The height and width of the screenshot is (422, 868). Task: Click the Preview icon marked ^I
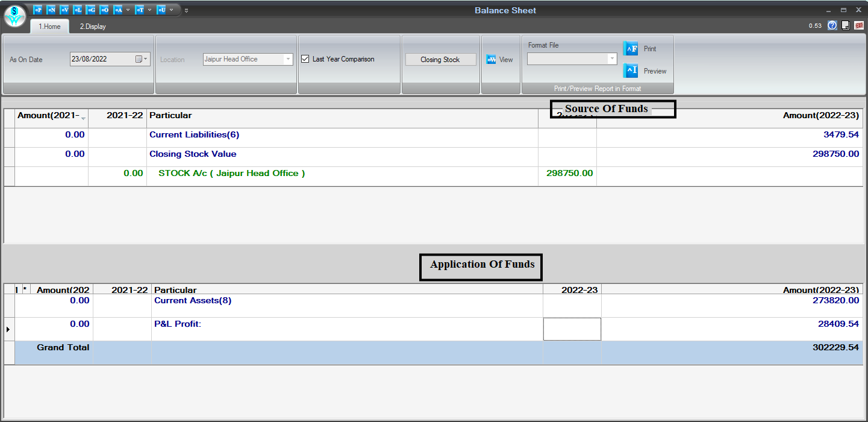pos(630,71)
